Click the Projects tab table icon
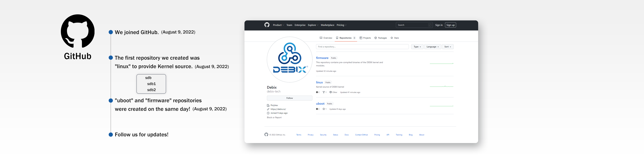The width and height of the screenshot is (644, 163). (x=361, y=38)
